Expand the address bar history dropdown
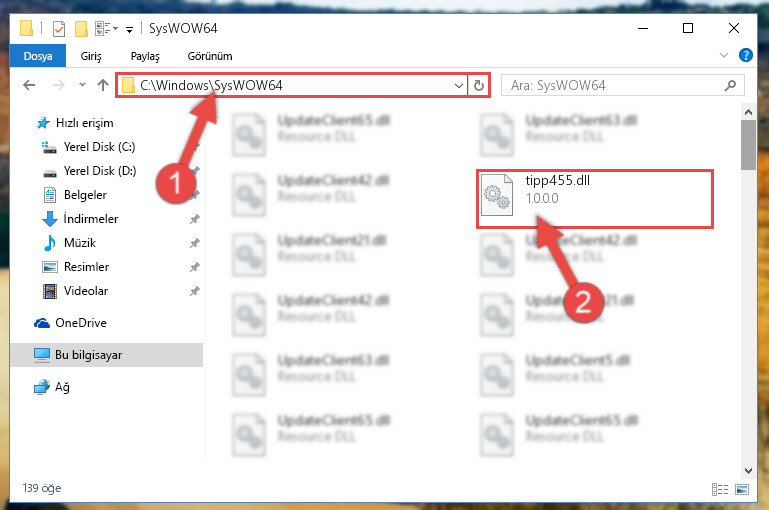The height and width of the screenshot is (510, 769). point(459,86)
